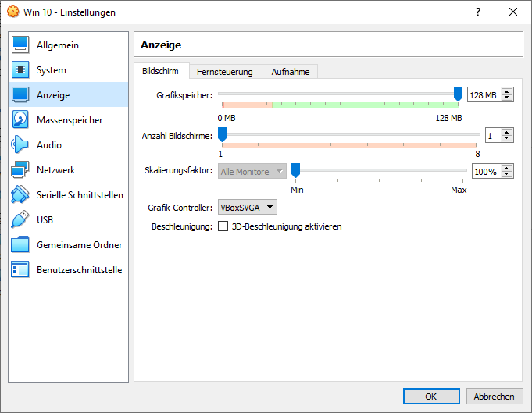This screenshot has height=413, width=532.
Task: Click the Netzwerk monitors icon
Action: coord(20,169)
